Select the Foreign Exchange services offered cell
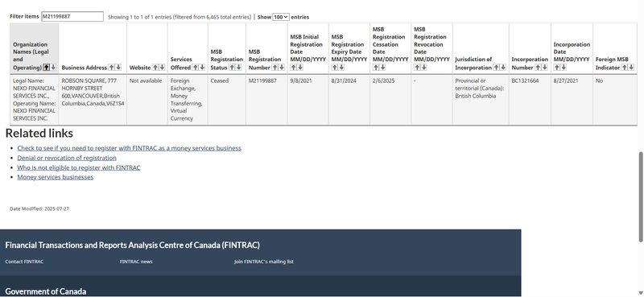 [x=188, y=100]
